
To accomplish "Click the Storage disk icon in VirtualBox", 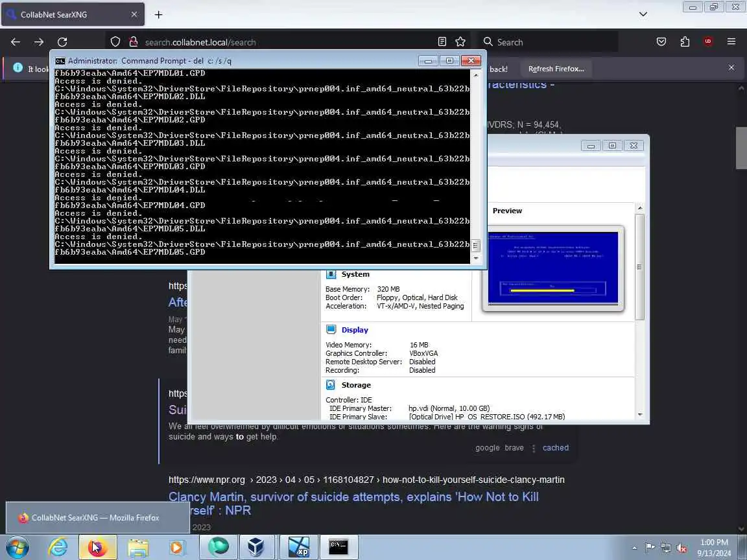I will [331, 385].
